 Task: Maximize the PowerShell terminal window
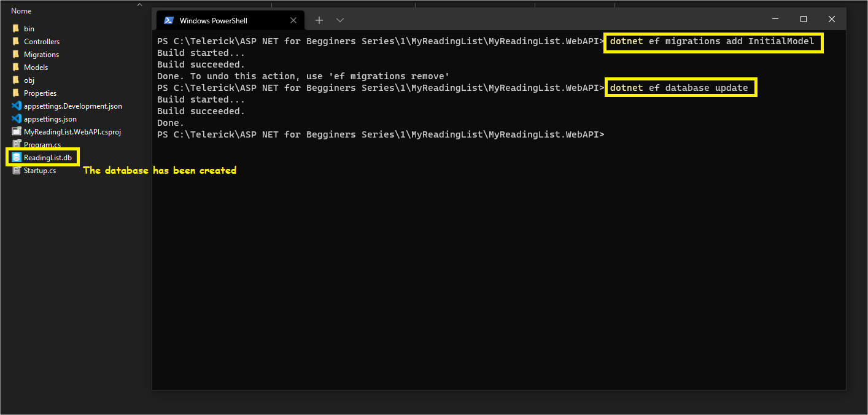804,19
